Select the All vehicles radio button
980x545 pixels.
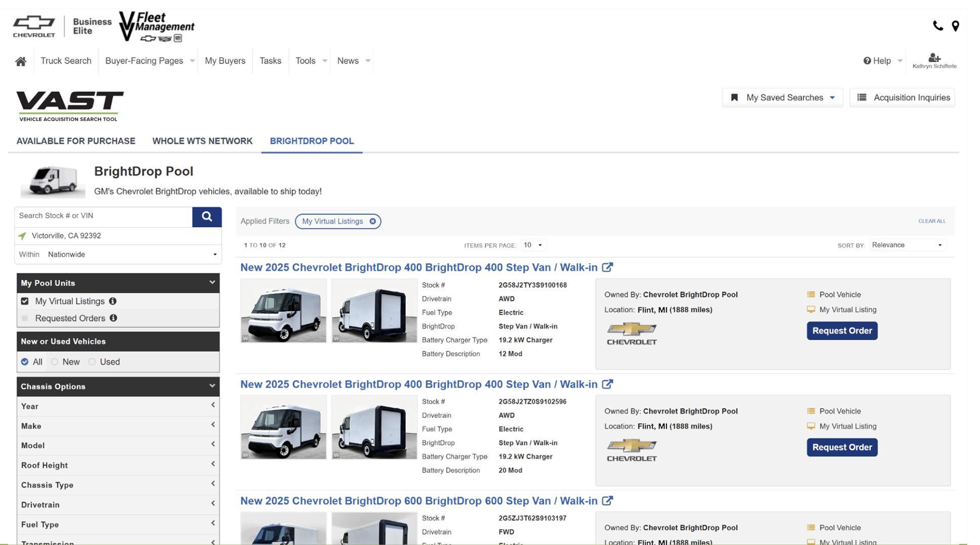point(25,362)
